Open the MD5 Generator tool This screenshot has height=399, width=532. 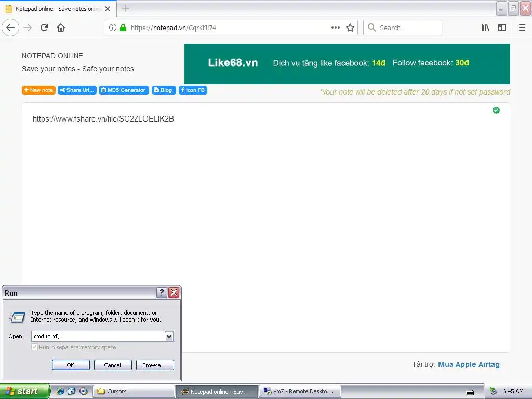(124, 90)
